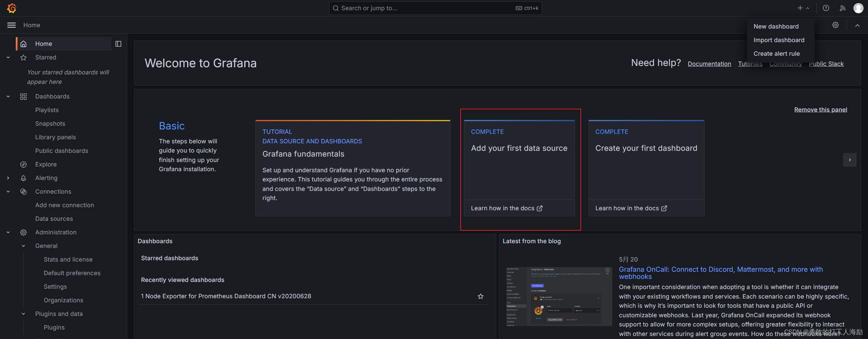868x339 pixels.
Task: Open Public dashboards in sidebar
Action: click(x=62, y=151)
